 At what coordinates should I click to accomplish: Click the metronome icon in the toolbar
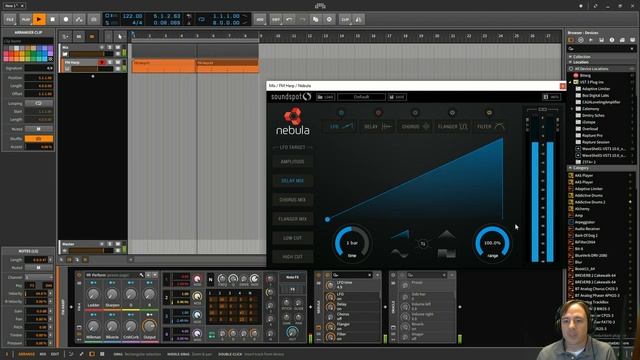pos(358,19)
